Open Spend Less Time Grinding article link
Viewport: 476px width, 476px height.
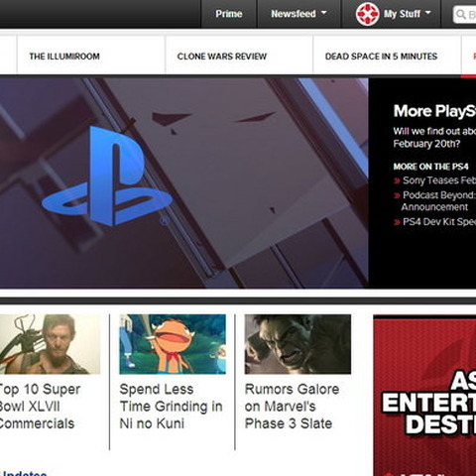[171, 407]
